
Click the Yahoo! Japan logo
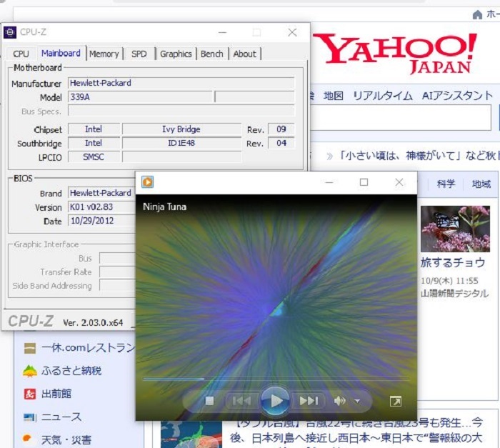(396, 53)
